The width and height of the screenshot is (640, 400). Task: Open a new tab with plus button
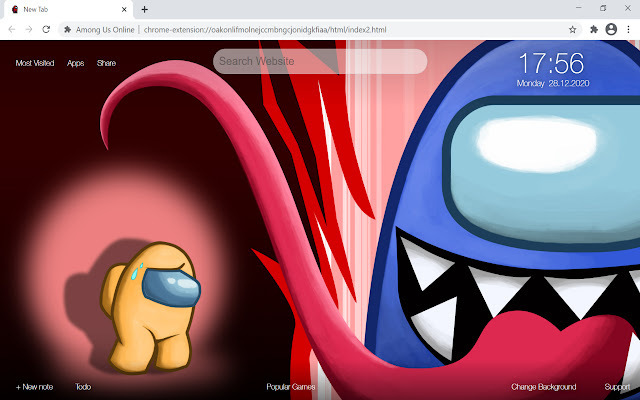coord(144,9)
